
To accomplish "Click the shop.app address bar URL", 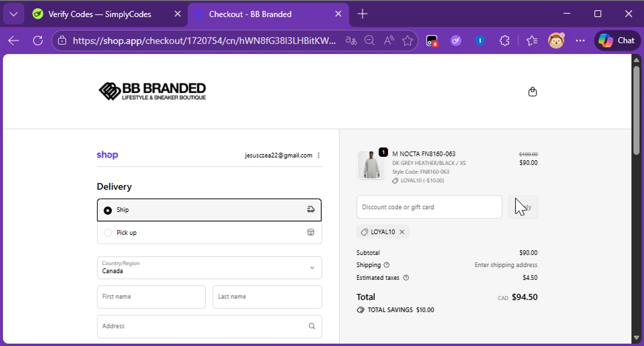I will pyautogui.click(x=204, y=41).
